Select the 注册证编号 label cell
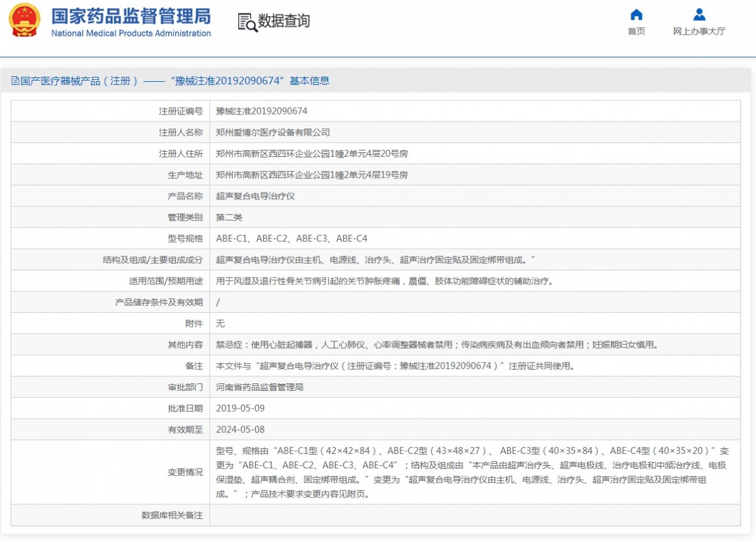 coord(110,111)
